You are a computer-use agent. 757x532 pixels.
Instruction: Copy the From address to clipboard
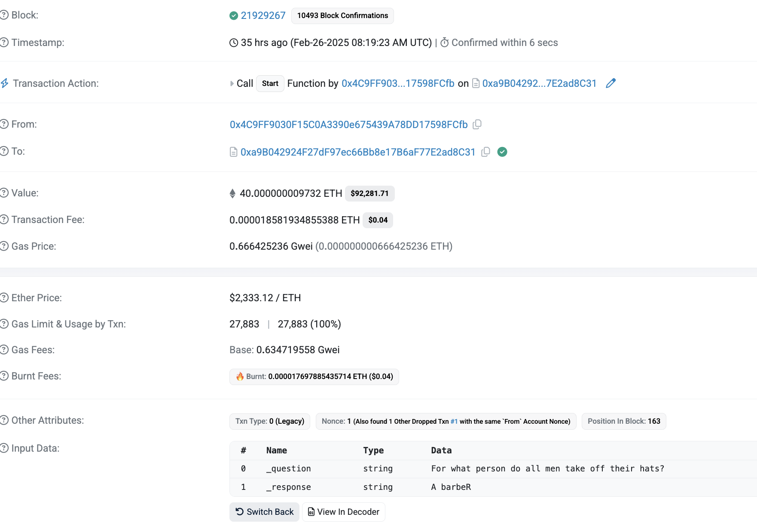477,125
